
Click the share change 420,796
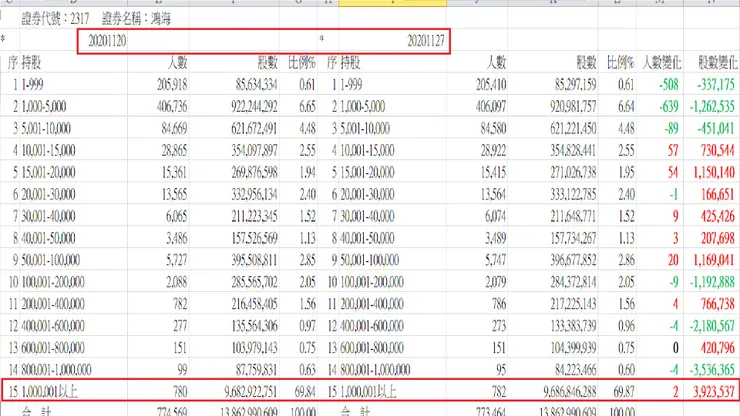coord(718,348)
